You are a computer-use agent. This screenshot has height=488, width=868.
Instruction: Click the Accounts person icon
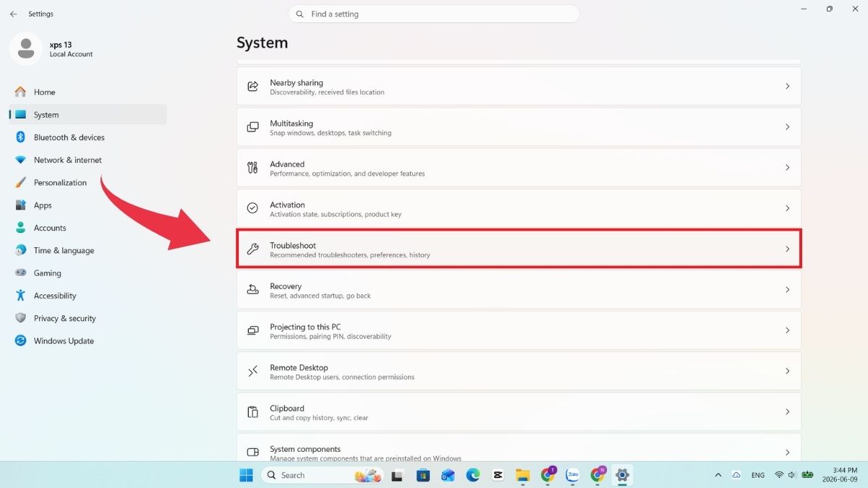click(20, 228)
